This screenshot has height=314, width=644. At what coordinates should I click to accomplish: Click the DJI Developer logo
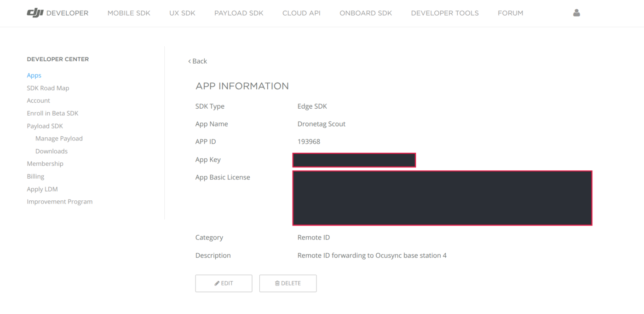tap(57, 13)
